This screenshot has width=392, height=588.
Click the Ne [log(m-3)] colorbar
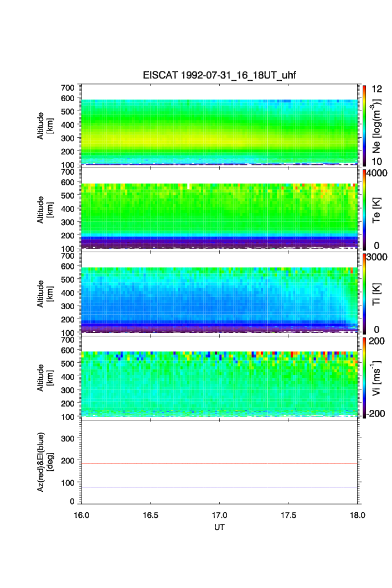coord(364,126)
